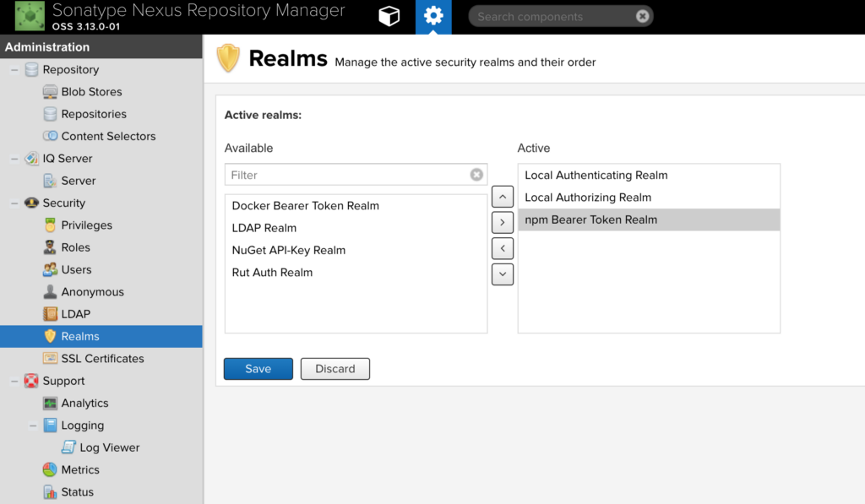This screenshot has width=865, height=504.
Task: Open the Log Viewer item
Action: [109, 447]
